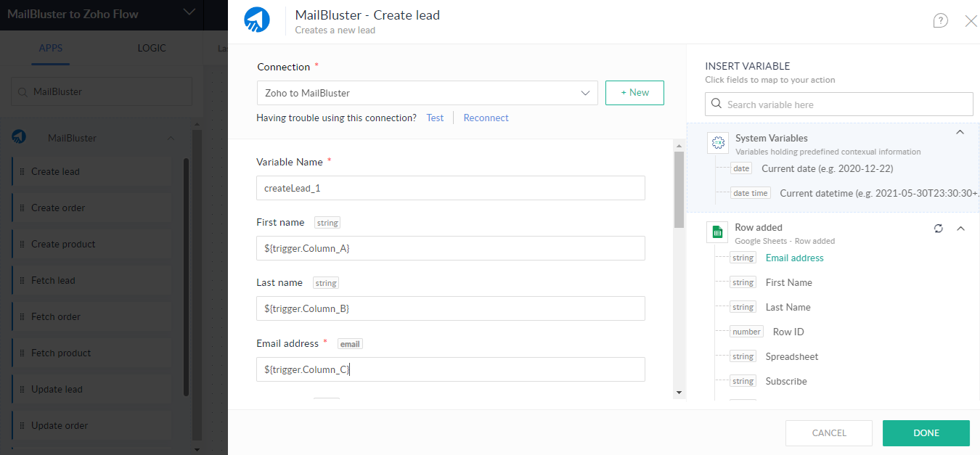Insert the First Name variable
The height and width of the screenshot is (455, 980).
tap(788, 282)
